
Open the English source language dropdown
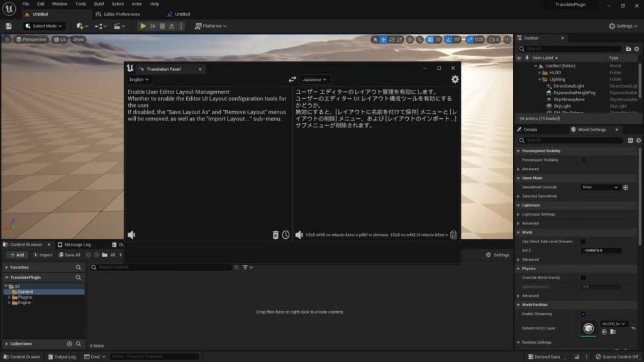click(139, 80)
